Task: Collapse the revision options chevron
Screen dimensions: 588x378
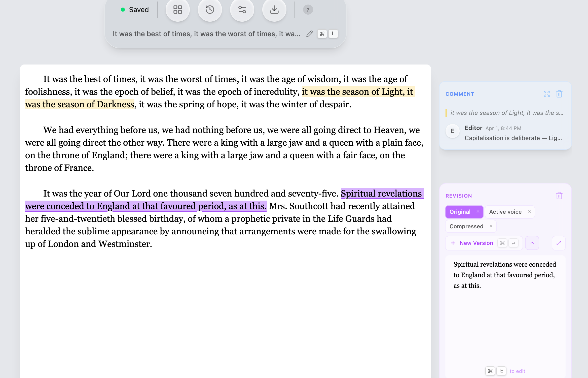Action: coord(532,243)
